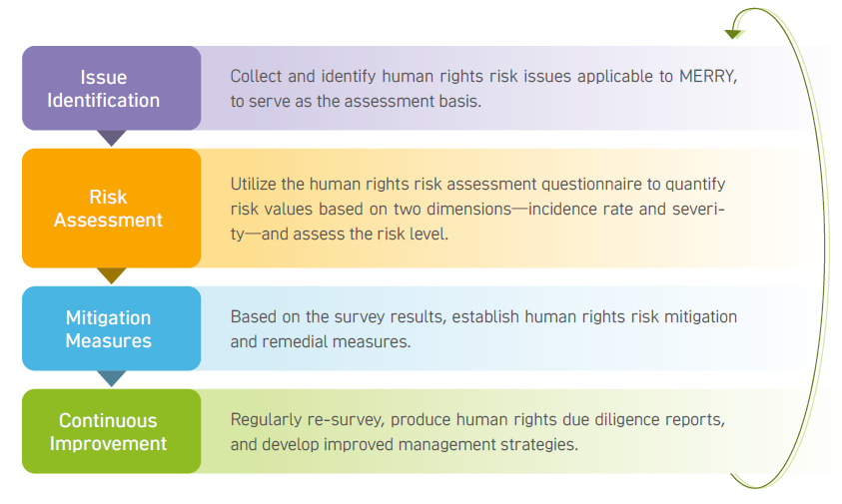Click the brown down arrow below Risk Assessment

[112, 275]
